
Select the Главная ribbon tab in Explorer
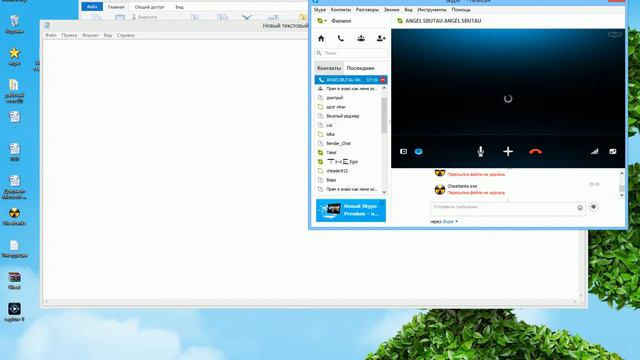coord(116,7)
